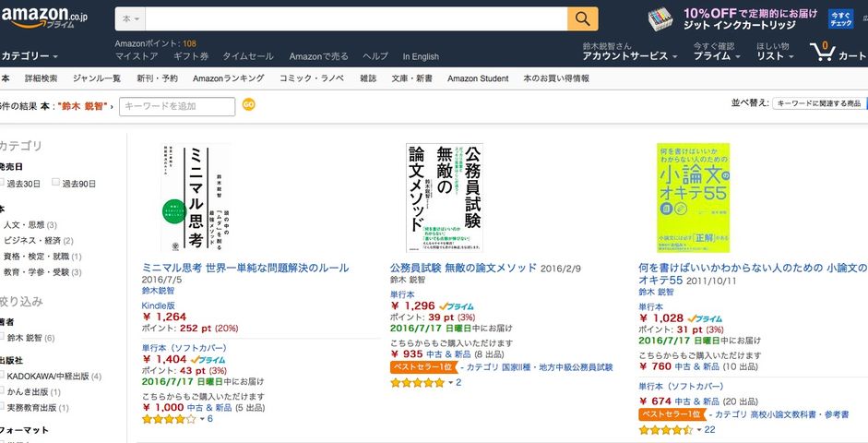Filter by 資格・検定・就職 category
The height and width of the screenshot is (443, 868).
pyautogui.click(x=36, y=257)
